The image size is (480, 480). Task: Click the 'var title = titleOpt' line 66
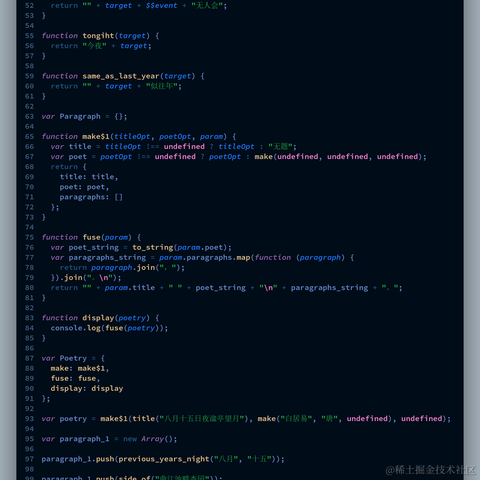[173, 147]
